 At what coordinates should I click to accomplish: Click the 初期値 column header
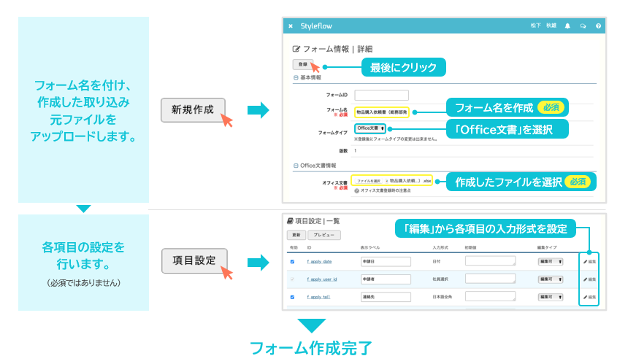[x=470, y=247]
